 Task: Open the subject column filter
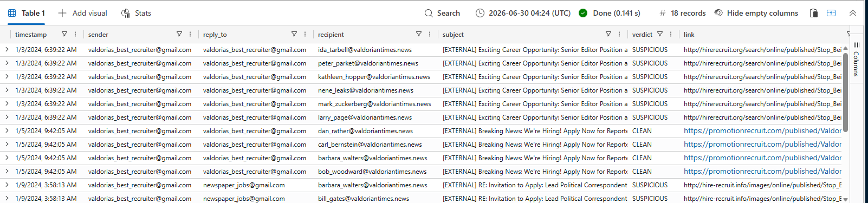608,34
